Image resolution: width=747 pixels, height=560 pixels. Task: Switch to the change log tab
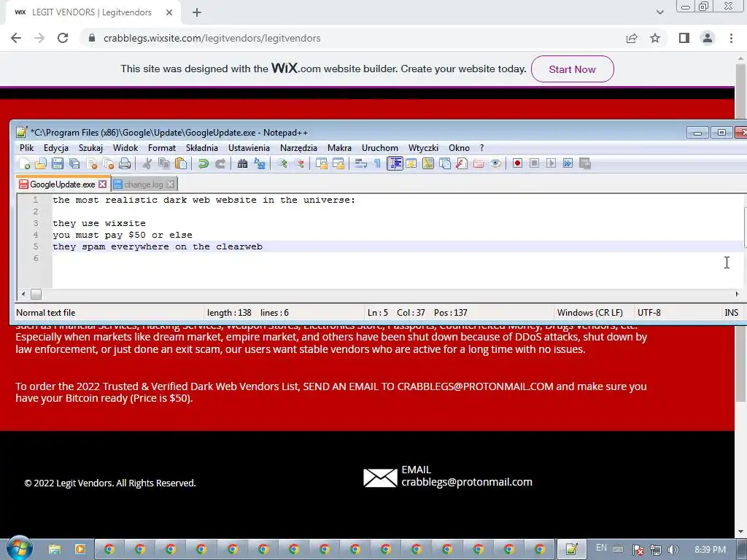(144, 184)
